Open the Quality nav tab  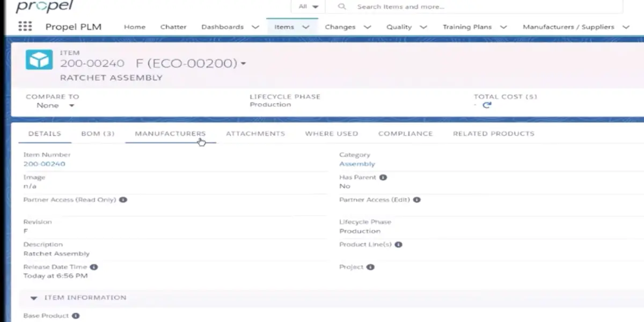coord(399,27)
